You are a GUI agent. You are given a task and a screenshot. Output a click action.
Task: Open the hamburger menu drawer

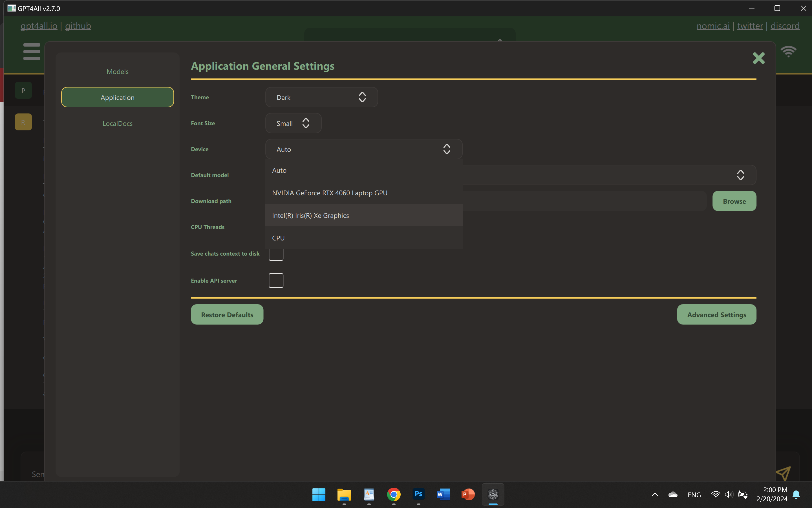tap(32, 51)
